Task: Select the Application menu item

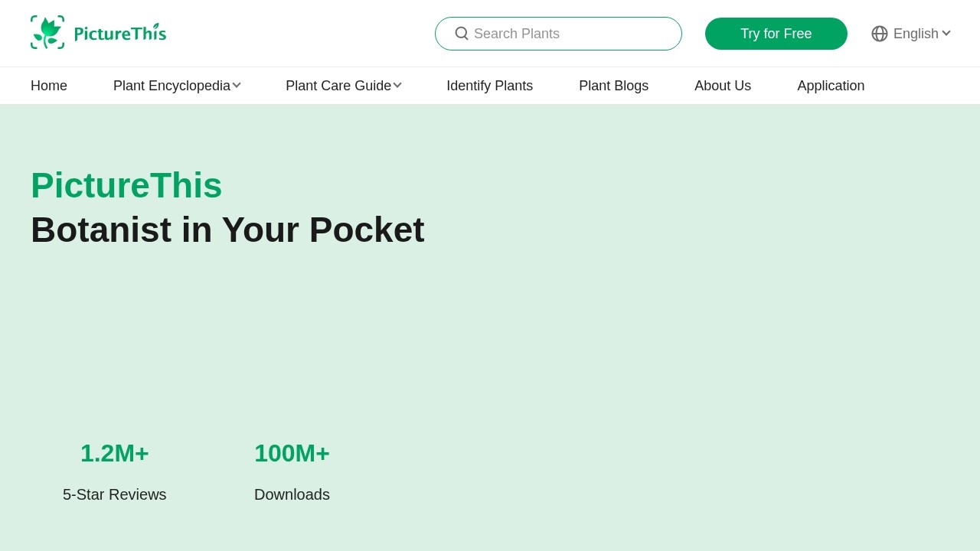Action: click(x=831, y=86)
